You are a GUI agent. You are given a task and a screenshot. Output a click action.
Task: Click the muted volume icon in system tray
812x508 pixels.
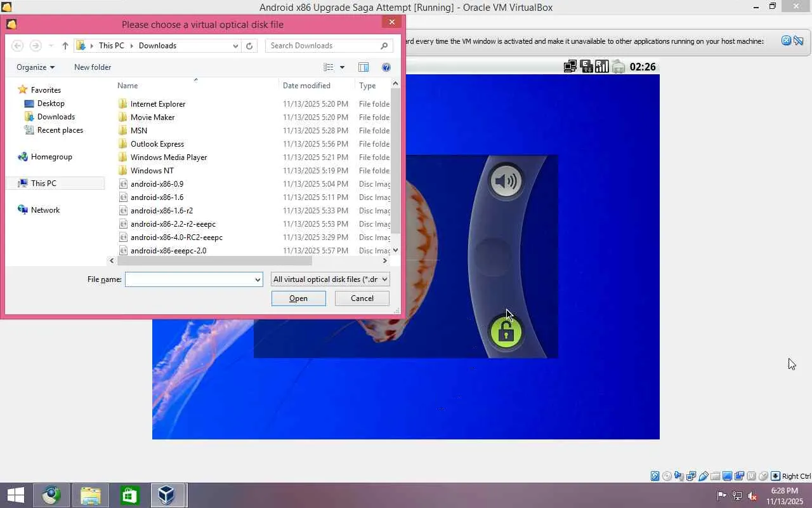[752, 496]
